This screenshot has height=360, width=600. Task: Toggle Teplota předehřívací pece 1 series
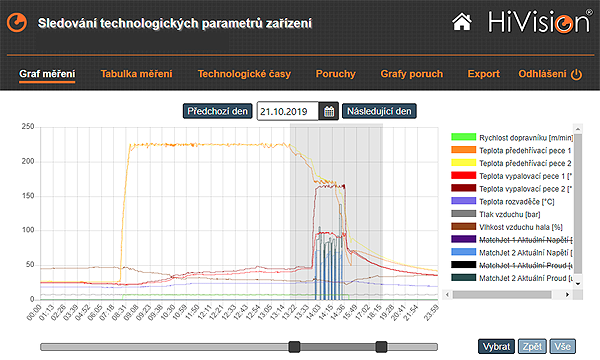[x=511, y=150]
